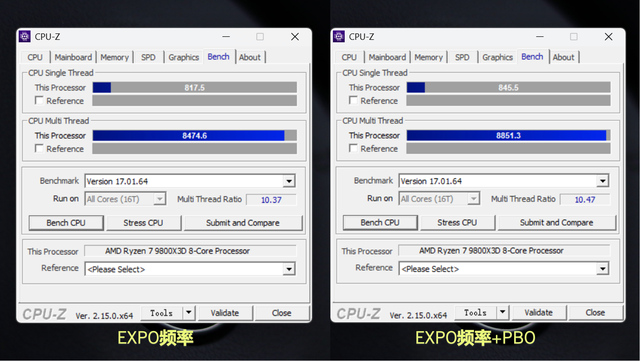Enable Single Thread Reference checkbox in left window
Viewport: 640px width, 361px height.
click(39, 100)
